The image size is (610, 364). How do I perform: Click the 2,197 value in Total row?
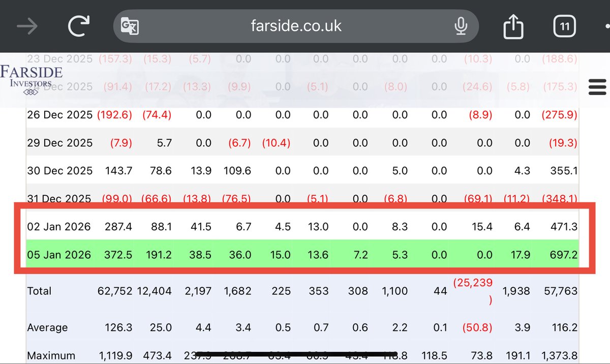(198, 291)
